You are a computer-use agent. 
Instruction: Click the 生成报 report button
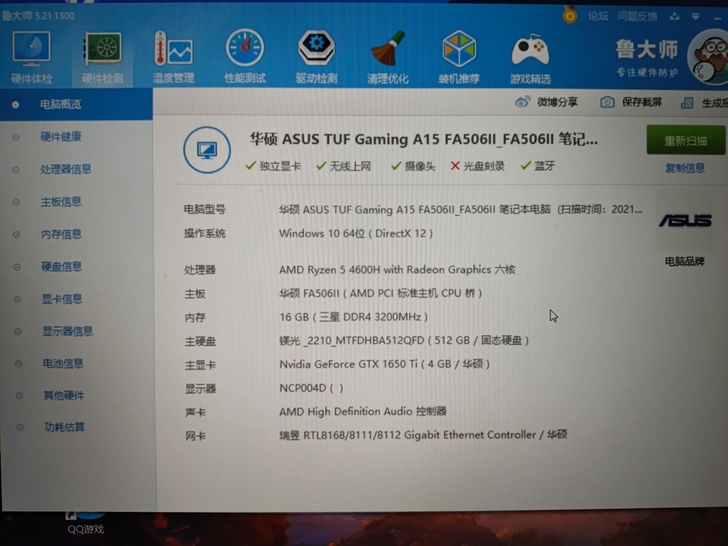coord(704,103)
